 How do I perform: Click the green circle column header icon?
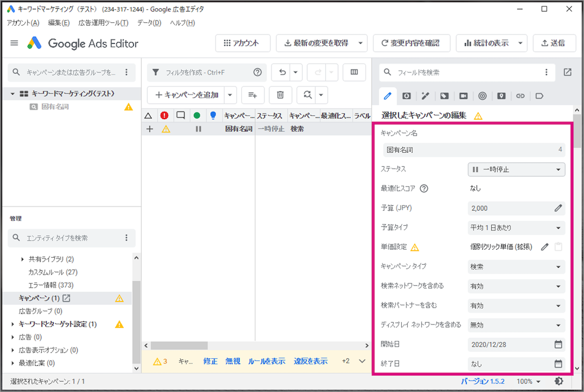pos(197,116)
